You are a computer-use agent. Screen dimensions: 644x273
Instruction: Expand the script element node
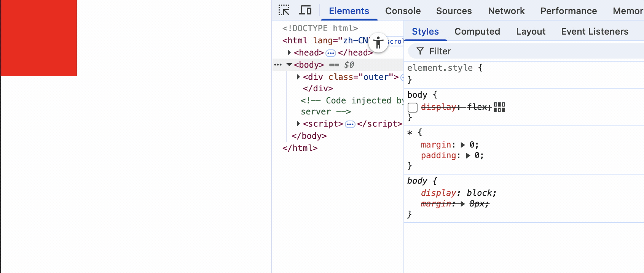pyautogui.click(x=298, y=124)
